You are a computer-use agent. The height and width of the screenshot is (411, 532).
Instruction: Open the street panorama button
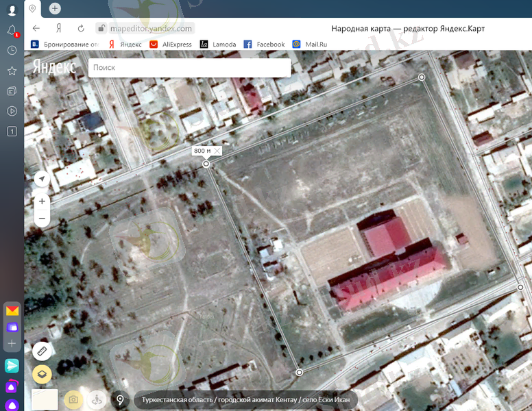click(x=97, y=399)
